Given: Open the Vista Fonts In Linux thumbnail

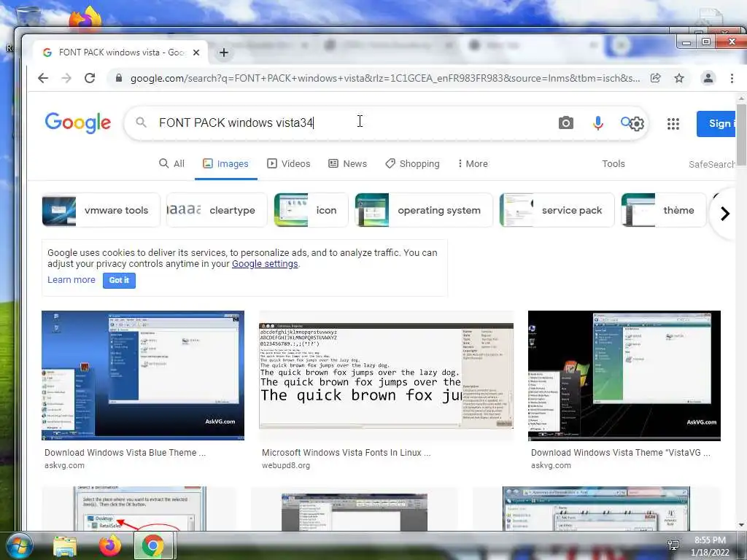Looking at the screenshot, I should (x=387, y=376).
